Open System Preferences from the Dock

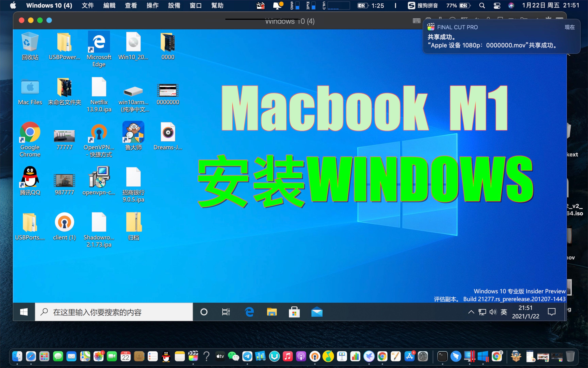click(x=423, y=357)
